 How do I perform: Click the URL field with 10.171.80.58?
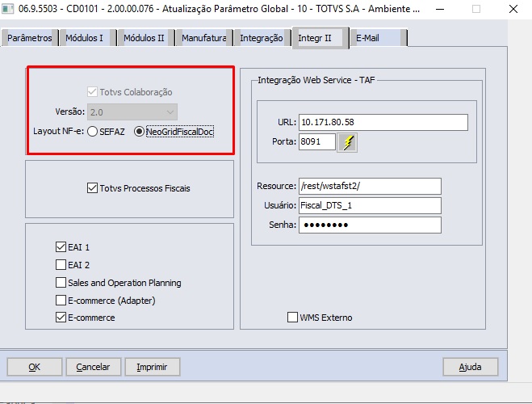(x=383, y=122)
